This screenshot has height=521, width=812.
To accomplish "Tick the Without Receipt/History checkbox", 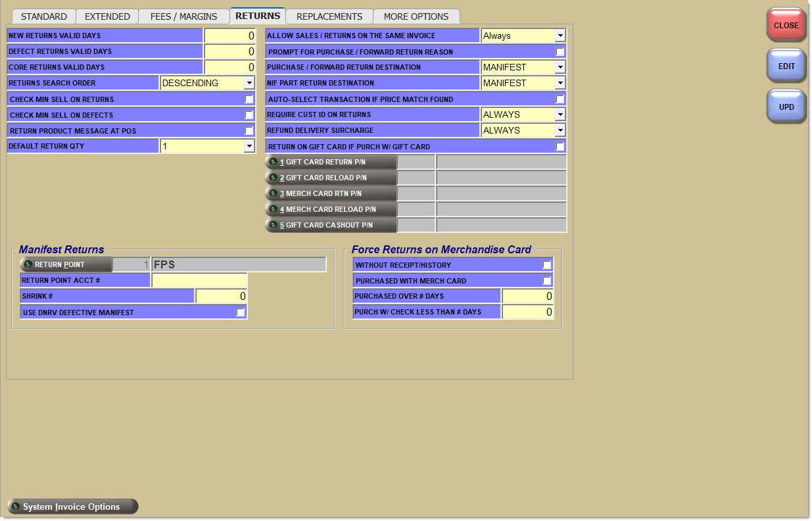I will [x=546, y=265].
